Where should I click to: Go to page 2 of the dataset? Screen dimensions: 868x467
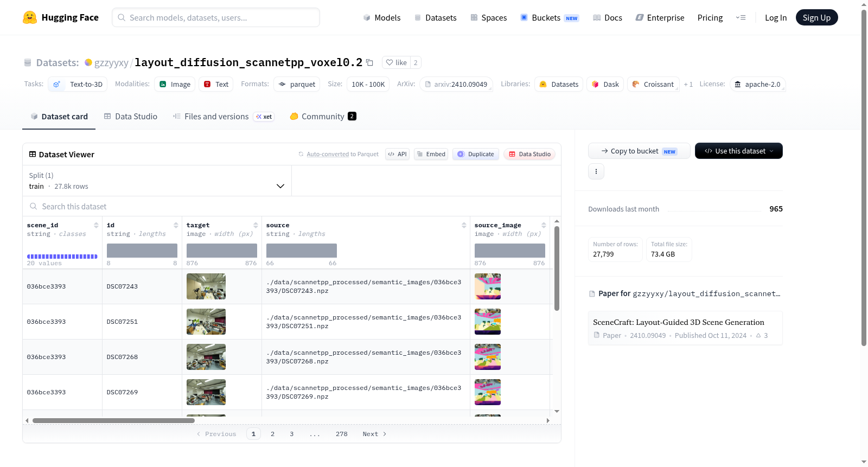click(x=272, y=434)
